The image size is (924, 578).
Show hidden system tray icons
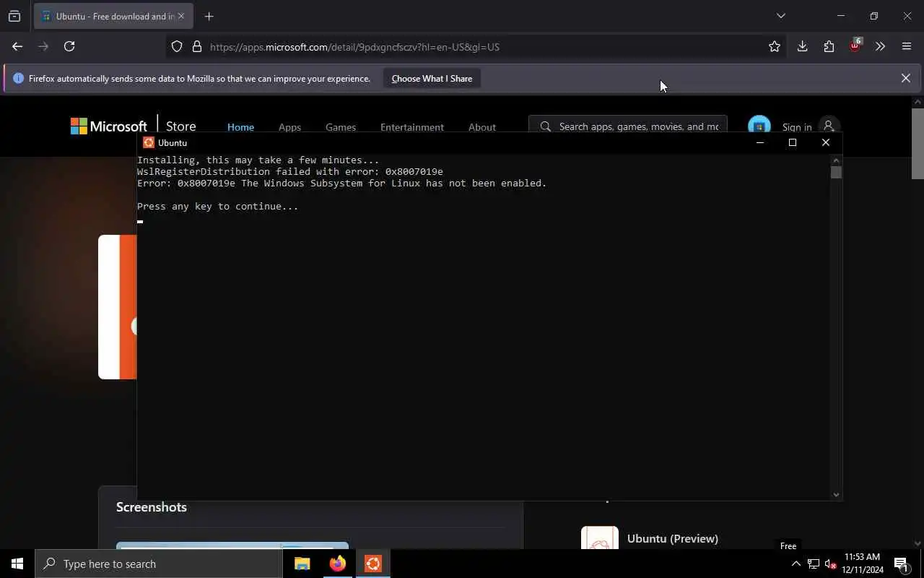(x=796, y=564)
